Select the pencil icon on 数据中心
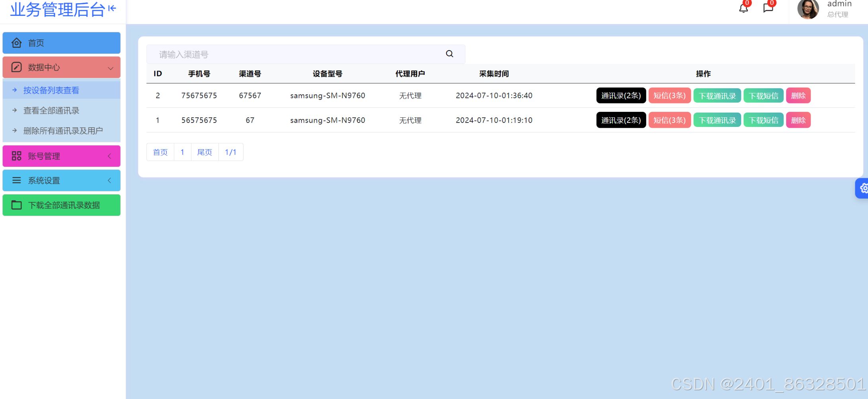 (x=16, y=67)
